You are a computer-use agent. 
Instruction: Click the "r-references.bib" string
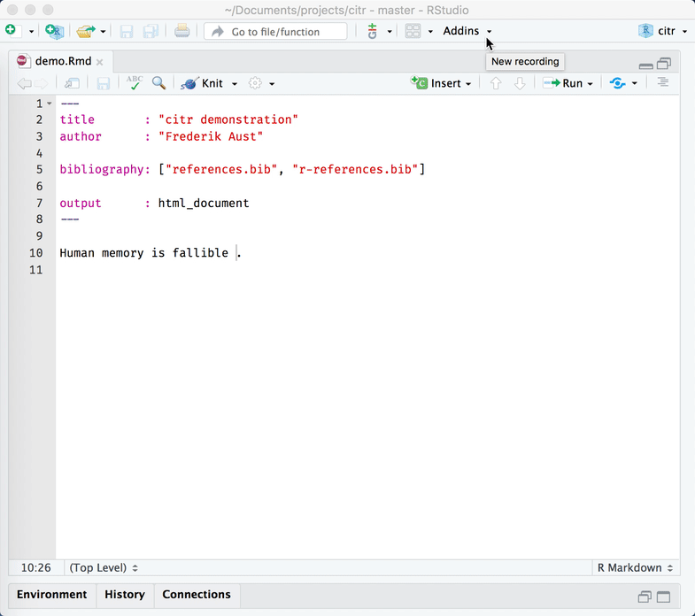[355, 169]
